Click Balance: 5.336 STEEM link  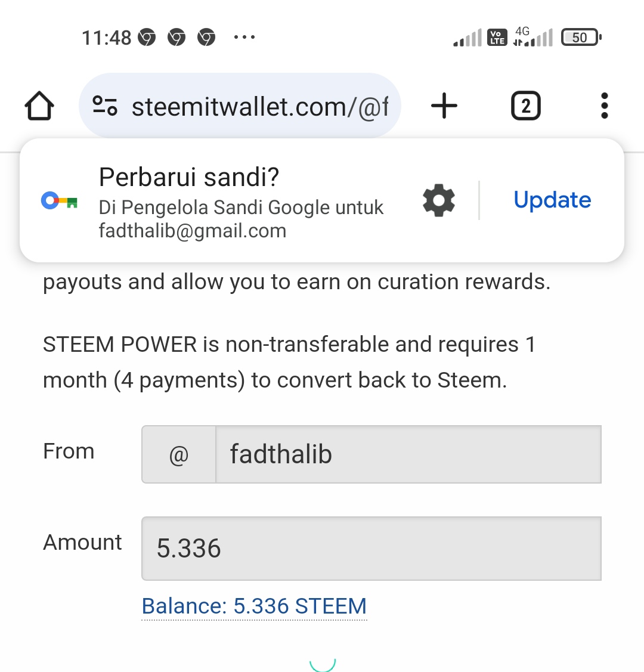coord(254,606)
